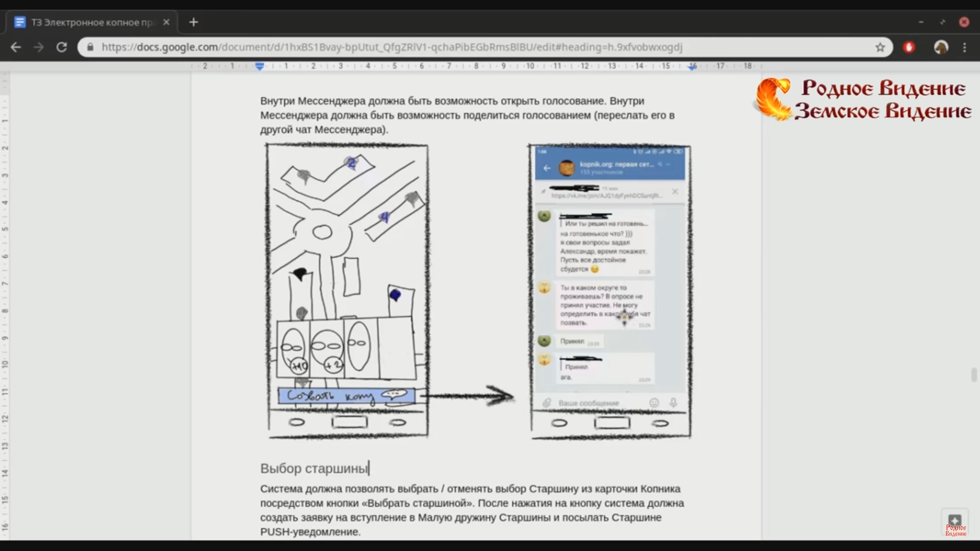Open the Chrome three-dot menu
This screenshot has width=980, height=551.
point(965,47)
